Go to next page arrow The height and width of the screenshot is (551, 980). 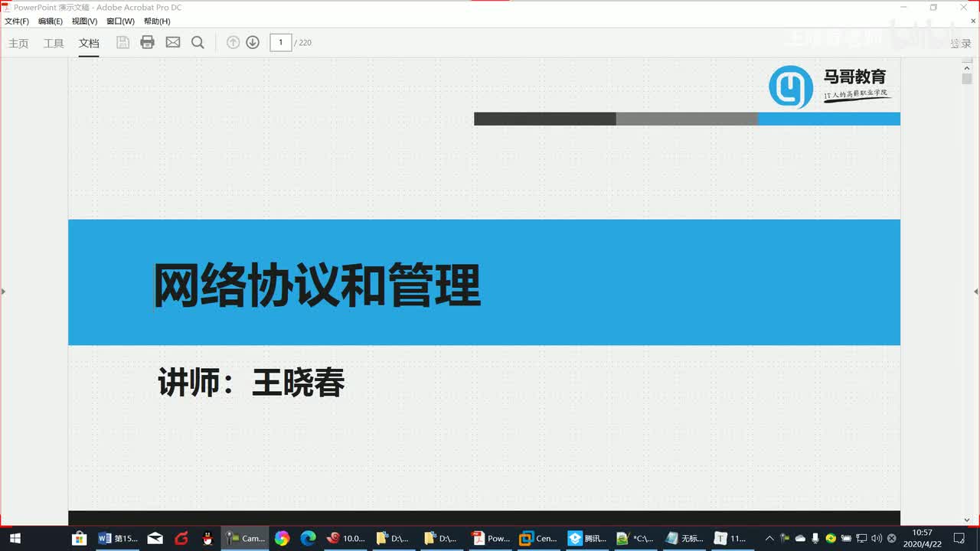[x=253, y=42]
